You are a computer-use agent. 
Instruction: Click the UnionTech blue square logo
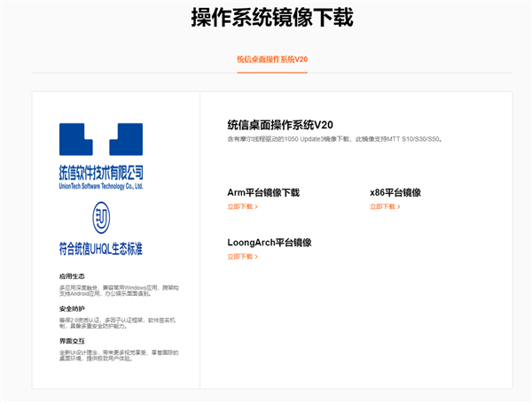101,139
